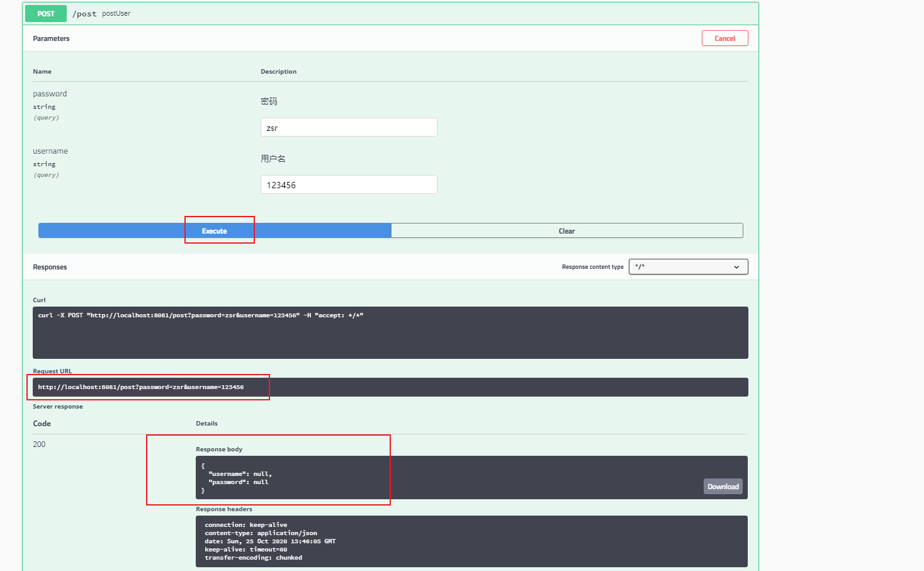This screenshot has height=571, width=924.
Task: Click the Responses section heading
Action: 50,267
